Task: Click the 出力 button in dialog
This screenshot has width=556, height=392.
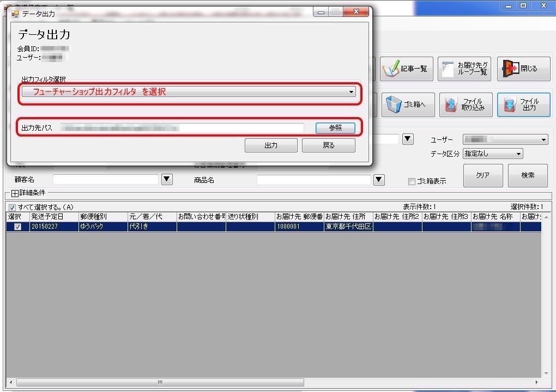Action: pos(271,145)
